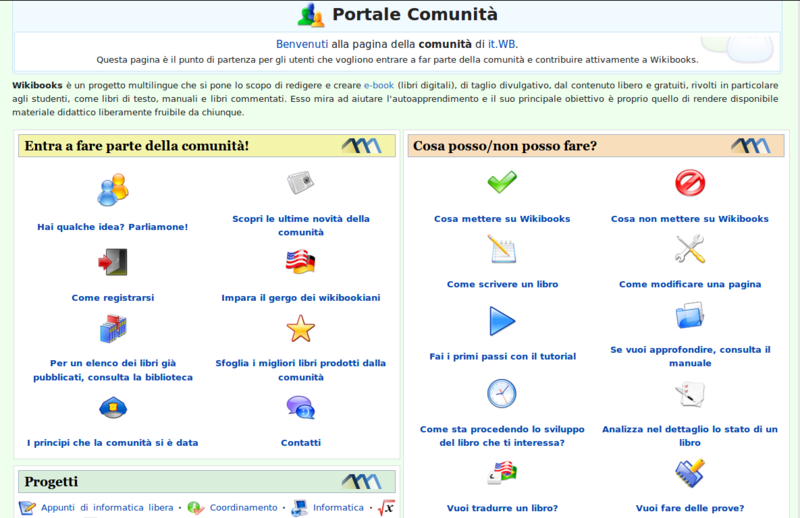Open the 'it.WB' link

(x=502, y=44)
